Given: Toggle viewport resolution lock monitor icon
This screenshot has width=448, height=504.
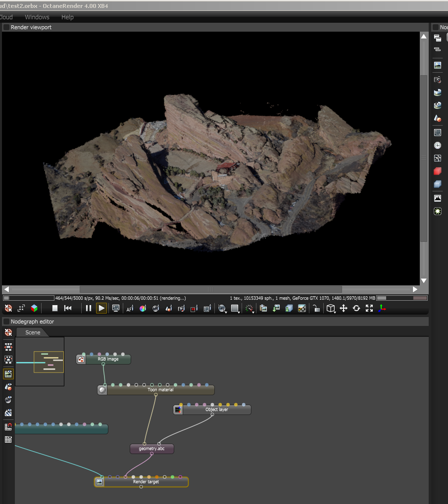Looking at the screenshot, I should click(x=116, y=308).
